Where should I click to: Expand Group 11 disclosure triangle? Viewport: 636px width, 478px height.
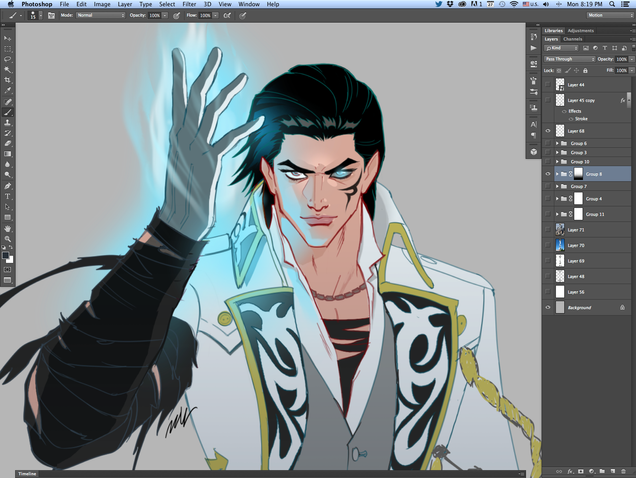tap(557, 214)
